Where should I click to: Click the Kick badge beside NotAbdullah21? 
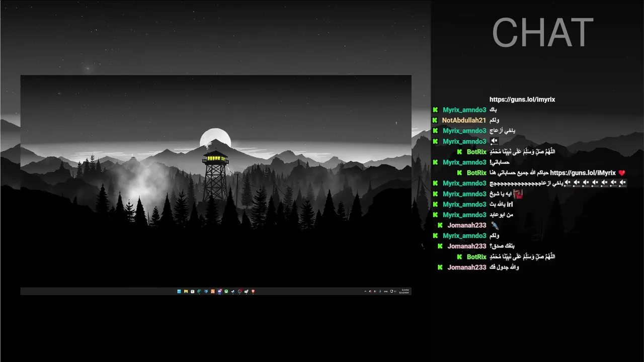[x=435, y=121]
